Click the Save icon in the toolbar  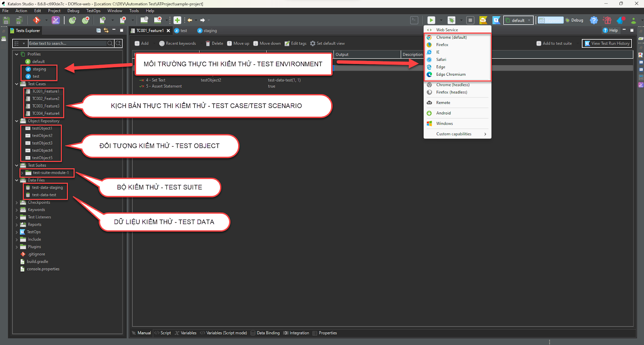click(6, 20)
